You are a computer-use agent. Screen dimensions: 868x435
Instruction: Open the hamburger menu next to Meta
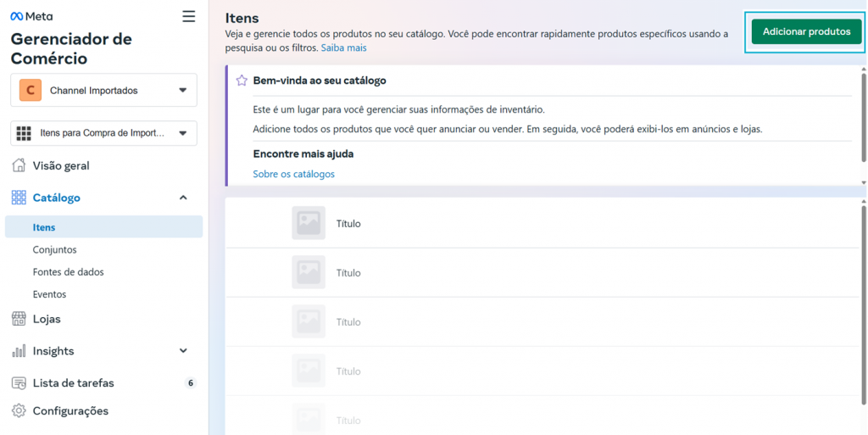click(189, 17)
